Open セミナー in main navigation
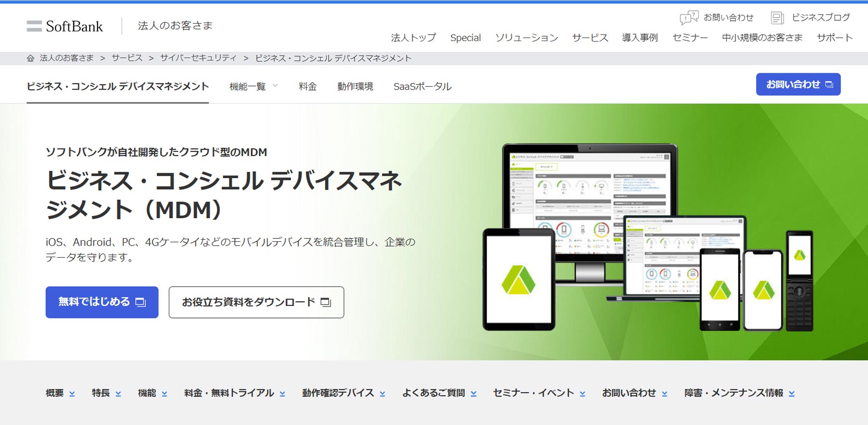The width and height of the screenshot is (868, 425). (690, 38)
